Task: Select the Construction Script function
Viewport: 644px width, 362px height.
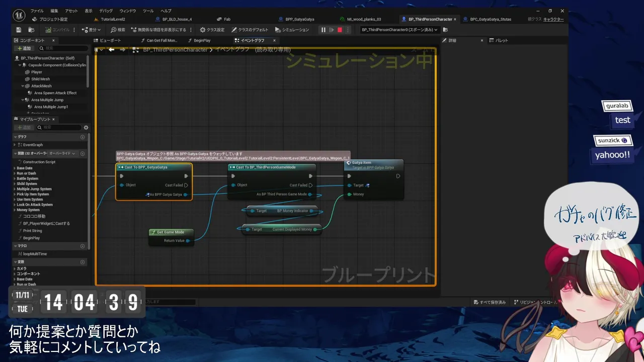Action: (39, 162)
